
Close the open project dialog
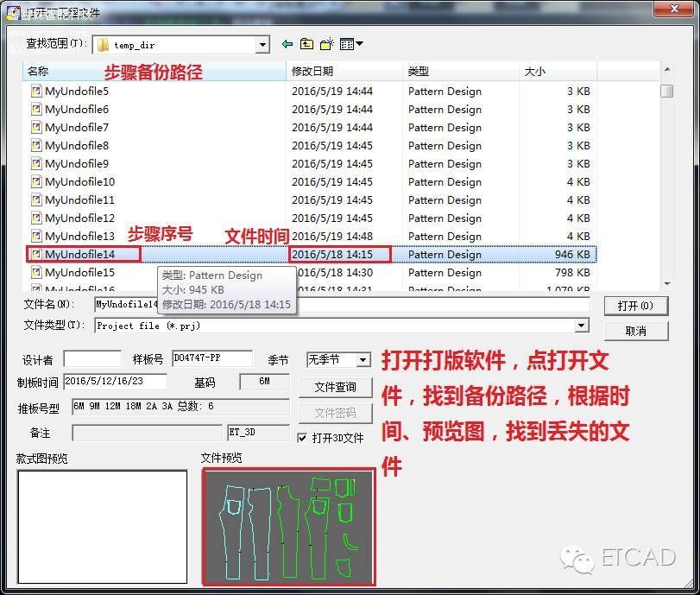675,9
